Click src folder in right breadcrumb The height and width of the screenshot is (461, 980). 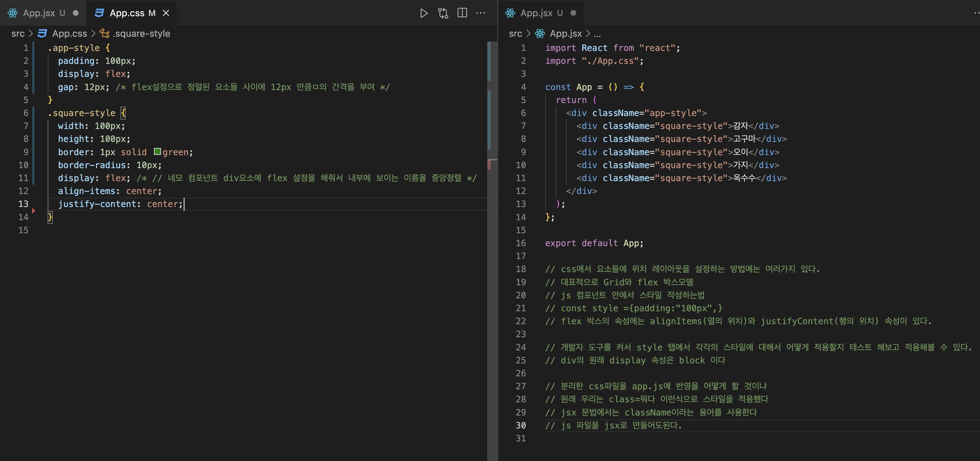tap(516, 33)
